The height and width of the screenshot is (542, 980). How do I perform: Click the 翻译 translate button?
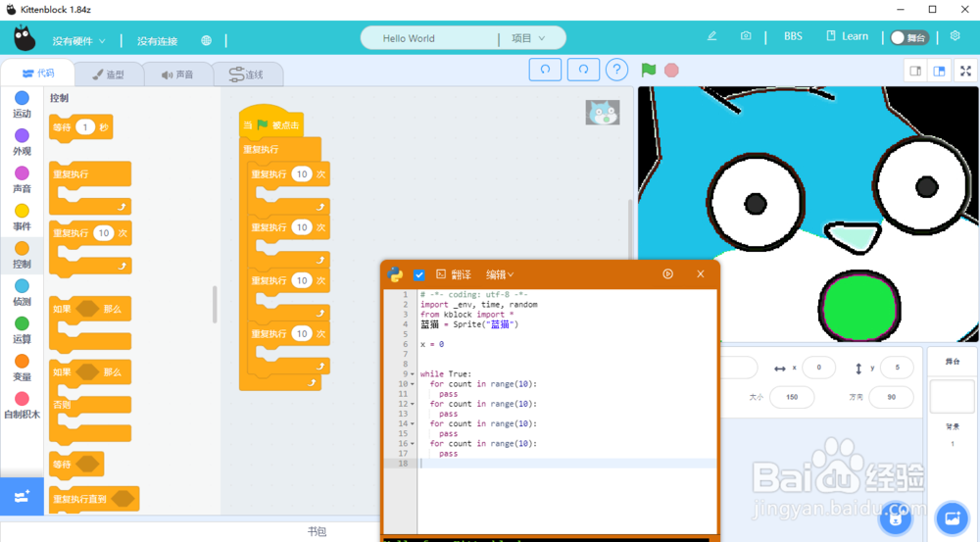point(454,274)
